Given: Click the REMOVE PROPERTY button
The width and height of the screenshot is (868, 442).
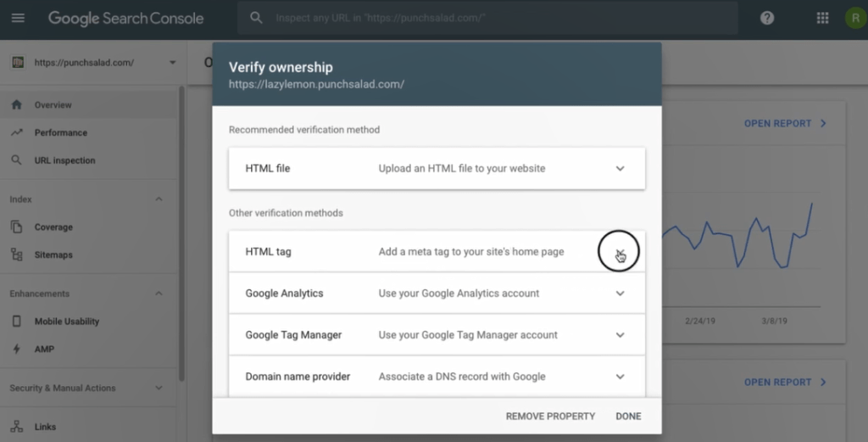Looking at the screenshot, I should (550, 416).
